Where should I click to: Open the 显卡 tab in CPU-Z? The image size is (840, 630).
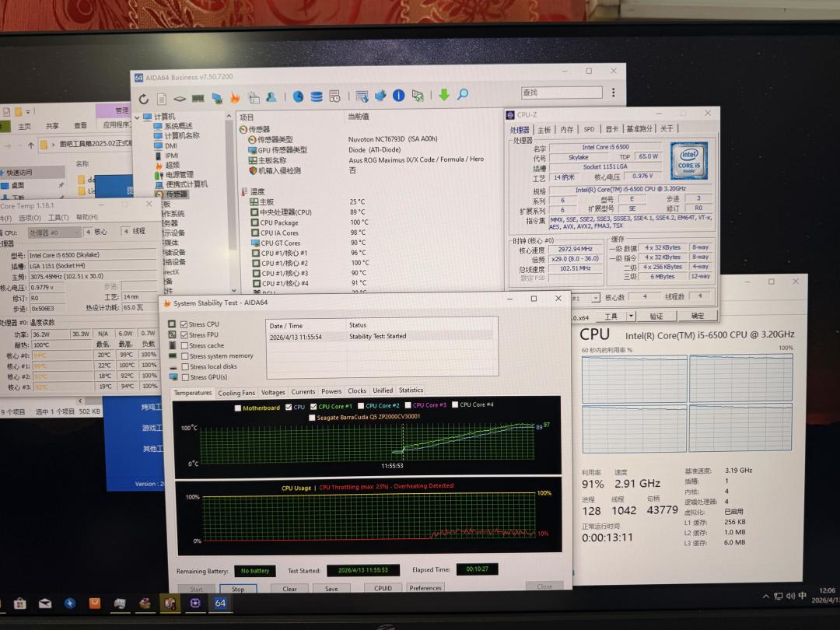(x=612, y=128)
